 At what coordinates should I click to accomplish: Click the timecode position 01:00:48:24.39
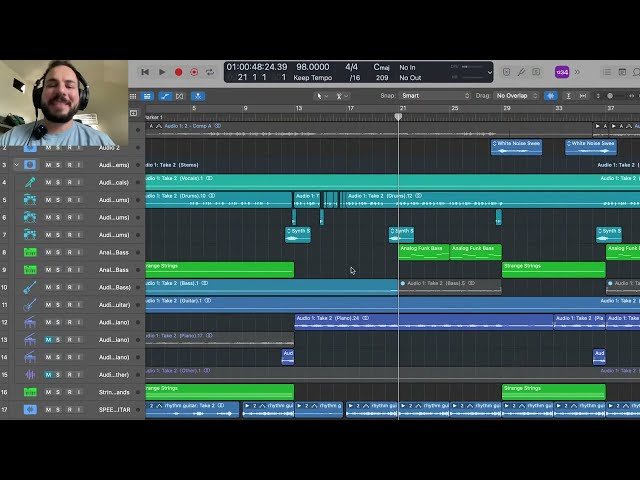257,67
